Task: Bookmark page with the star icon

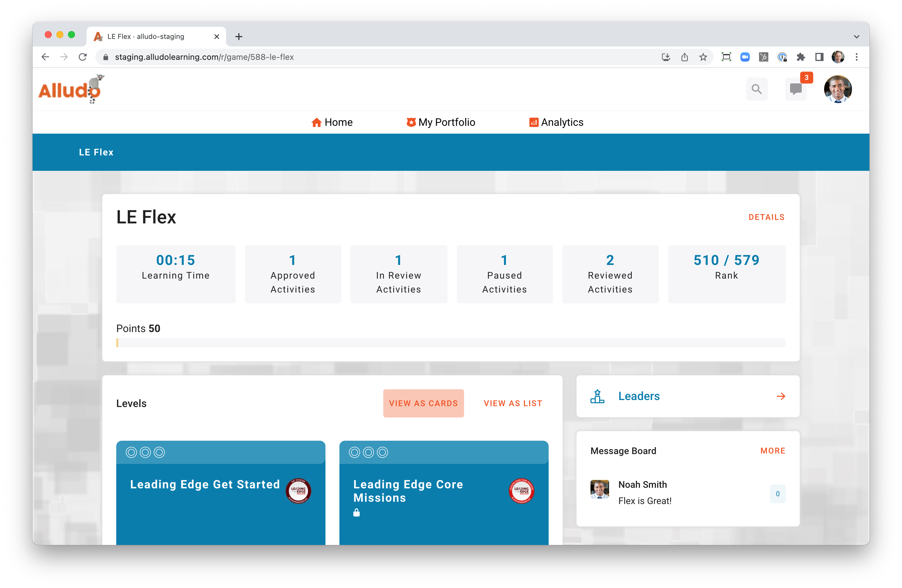Action: (703, 57)
